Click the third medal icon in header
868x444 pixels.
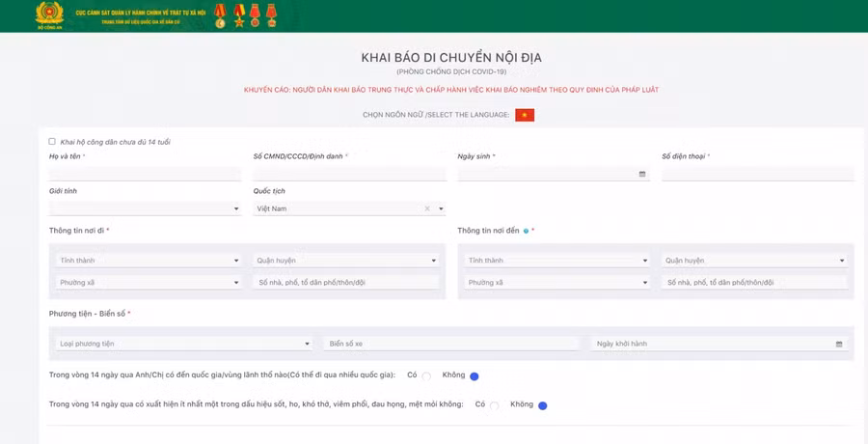[255, 15]
